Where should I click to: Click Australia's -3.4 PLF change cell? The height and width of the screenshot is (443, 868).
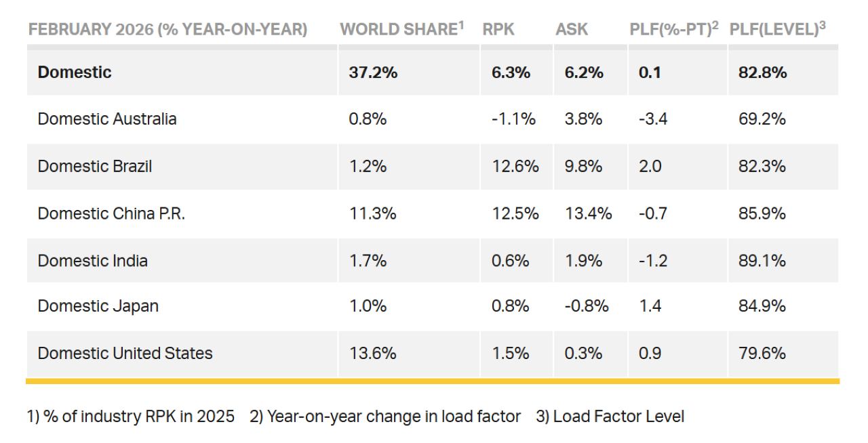click(653, 119)
